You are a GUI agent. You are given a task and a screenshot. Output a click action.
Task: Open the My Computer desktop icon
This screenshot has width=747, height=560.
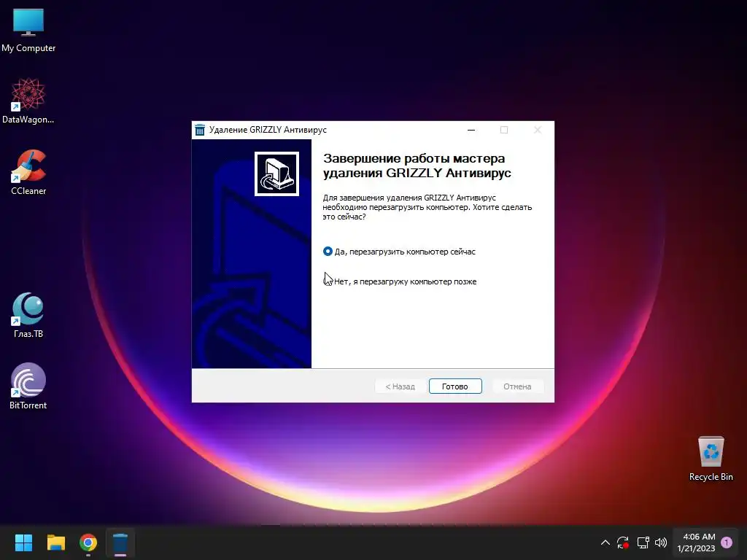click(28, 29)
